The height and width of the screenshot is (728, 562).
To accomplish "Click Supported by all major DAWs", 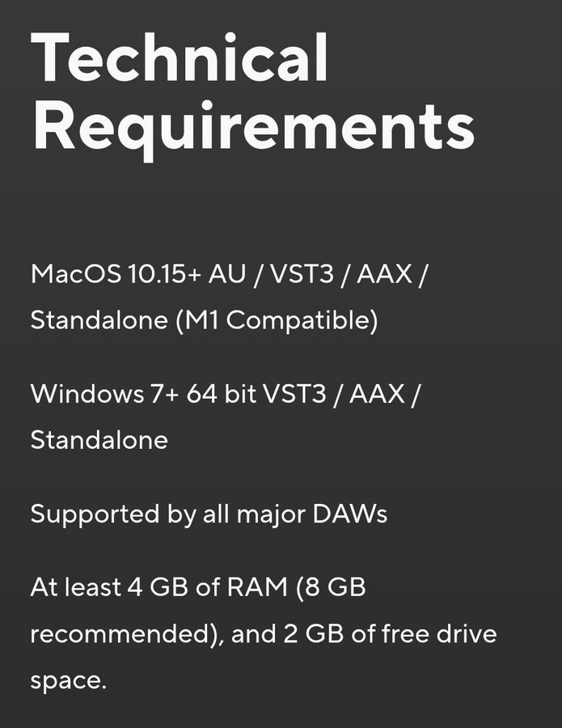I will tap(209, 514).
